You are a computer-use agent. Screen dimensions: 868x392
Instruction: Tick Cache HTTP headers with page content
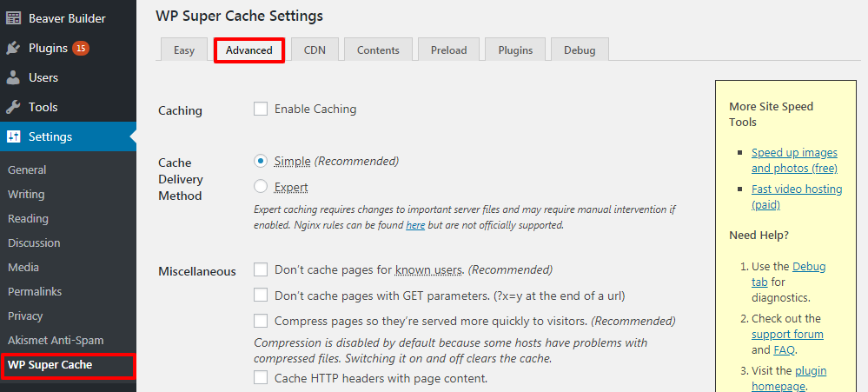(x=261, y=378)
